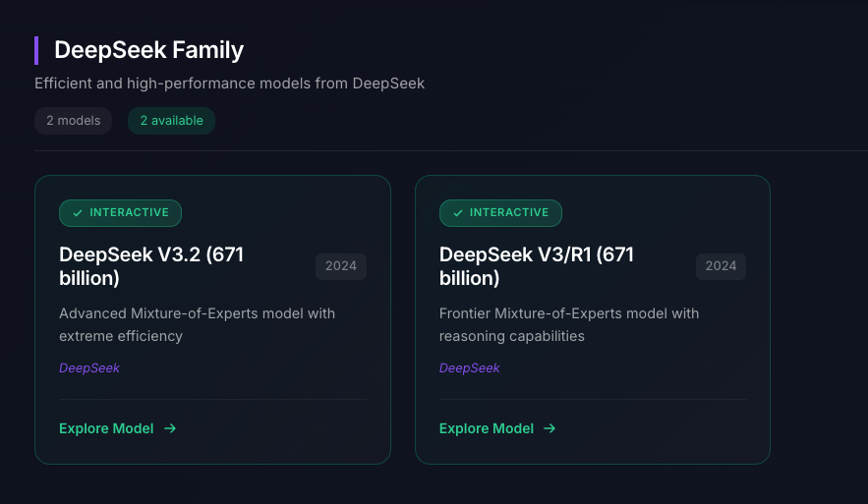The width and height of the screenshot is (868, 504).
Task: Click the checkmark icon in the V3.2 Interactive badge
Action: click(x=78, y=213)
